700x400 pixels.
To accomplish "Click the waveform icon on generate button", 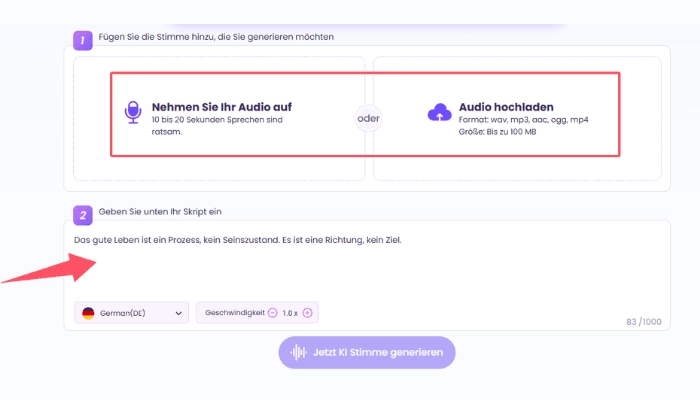I will coord(297,352).
